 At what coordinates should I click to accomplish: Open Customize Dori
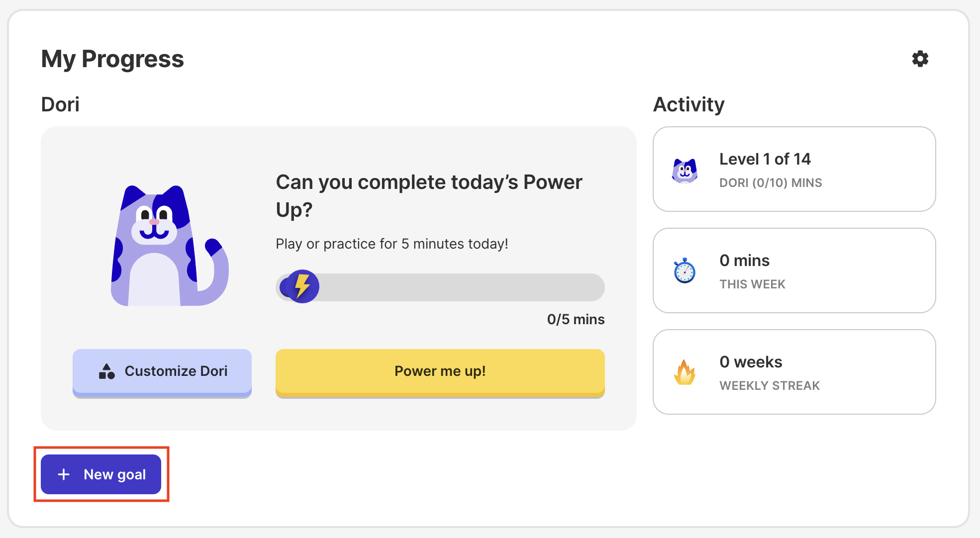click(162, 371)
